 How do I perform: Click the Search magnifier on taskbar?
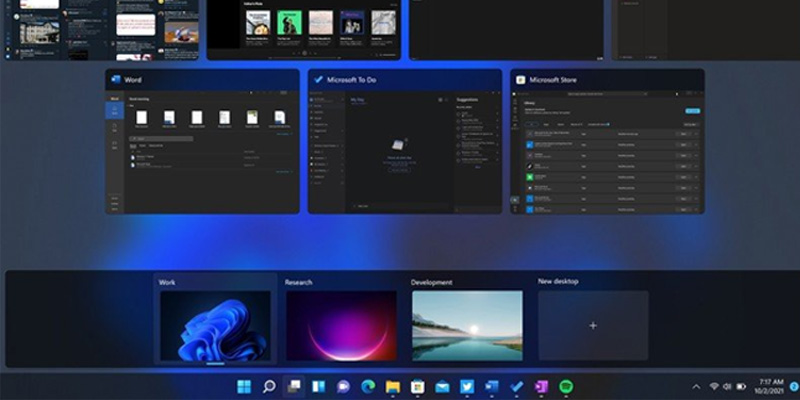[x=269, y=386]
